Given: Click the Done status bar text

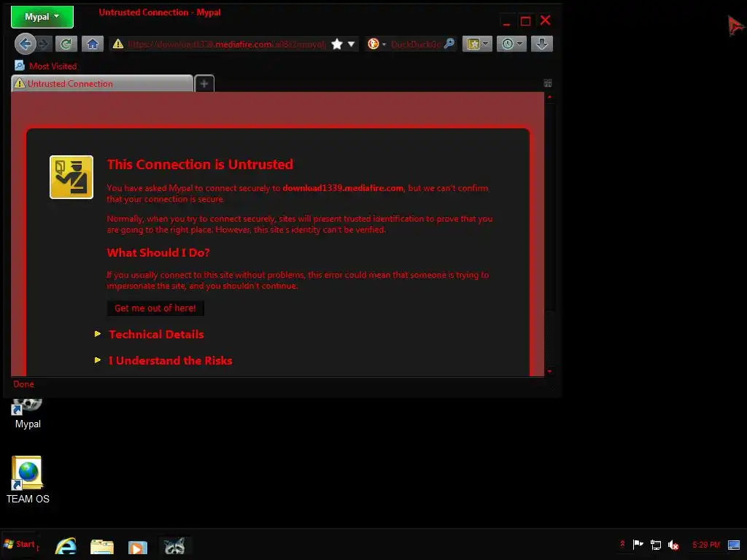Looking at the screenshot, I should click(x=23, y=384).
